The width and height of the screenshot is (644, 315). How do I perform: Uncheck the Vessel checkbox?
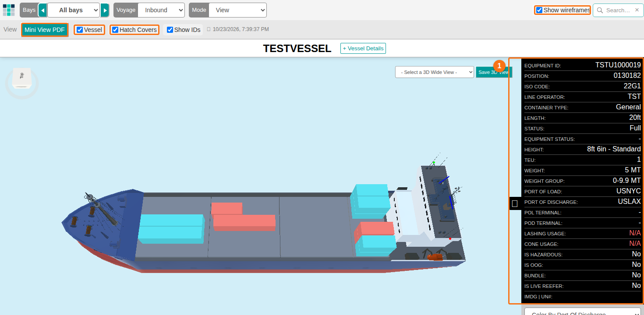pyautogui.click(x=80, y=30)
